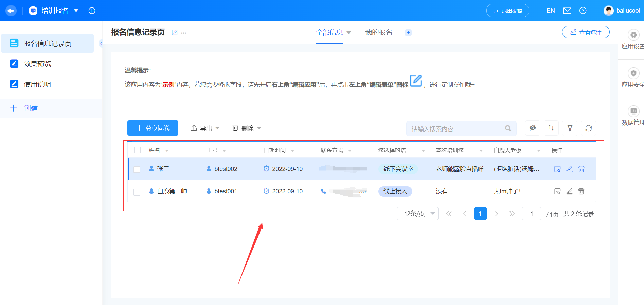Toggle the select-all checkbox in table header
644x305 pixels.
(137, 150)
